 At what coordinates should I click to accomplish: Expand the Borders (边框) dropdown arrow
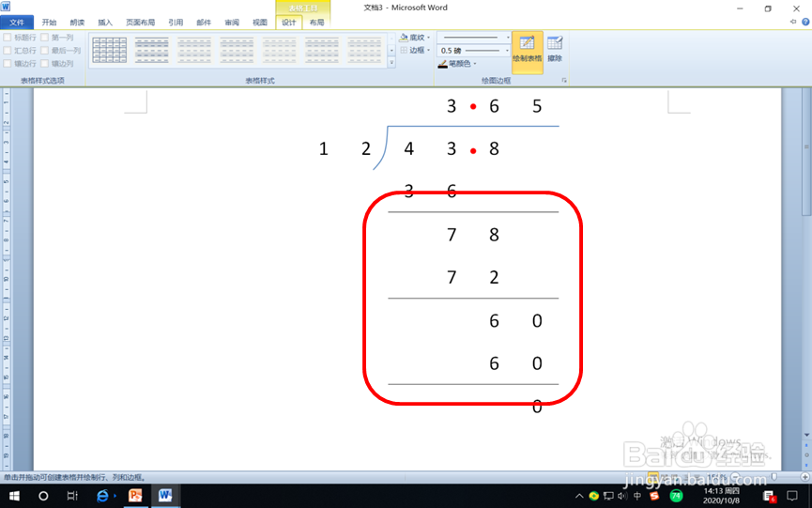[428, 50]
